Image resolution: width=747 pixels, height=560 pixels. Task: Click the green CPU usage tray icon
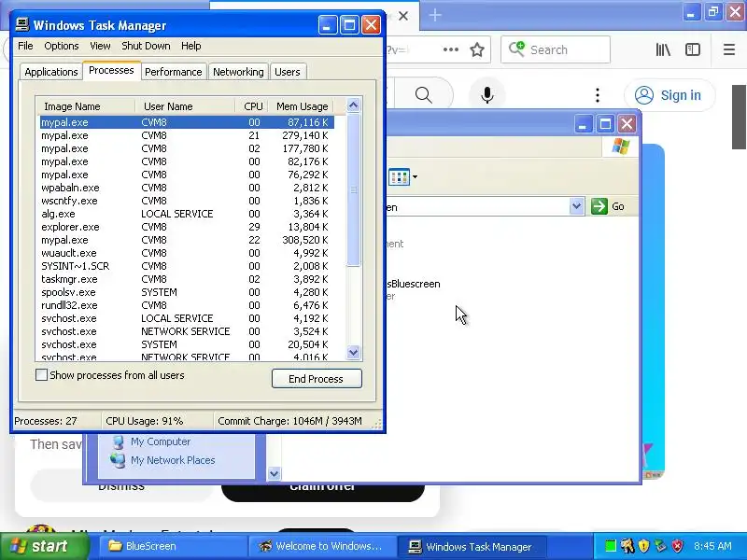coord(610,546)
